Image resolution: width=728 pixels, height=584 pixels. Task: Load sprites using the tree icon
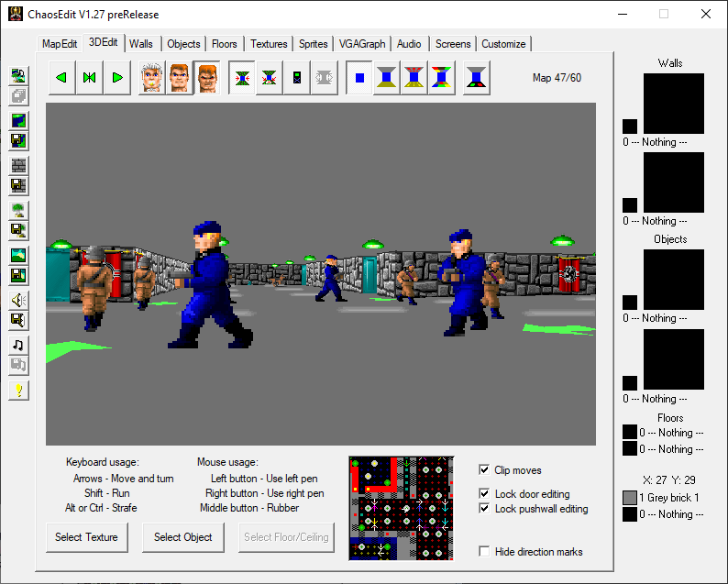18,211
